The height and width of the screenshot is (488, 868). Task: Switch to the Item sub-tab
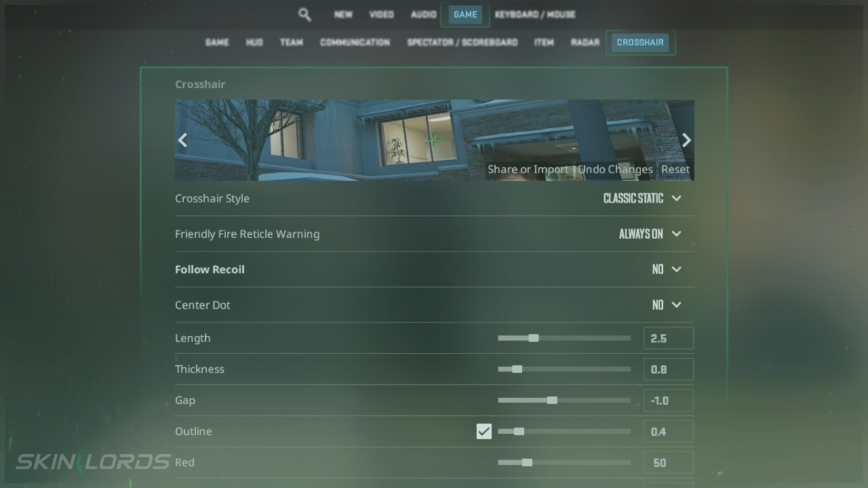coord(544,42)
